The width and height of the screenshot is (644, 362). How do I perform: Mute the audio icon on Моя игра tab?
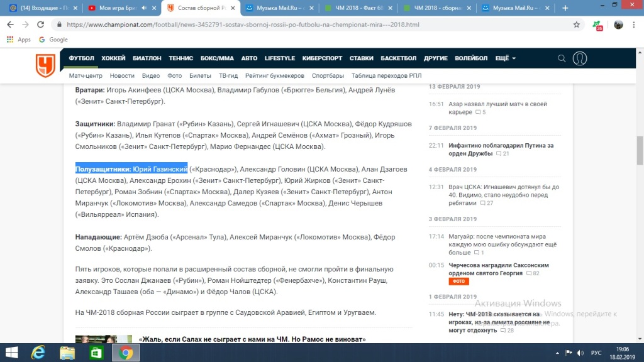click(x=144, y=8)
